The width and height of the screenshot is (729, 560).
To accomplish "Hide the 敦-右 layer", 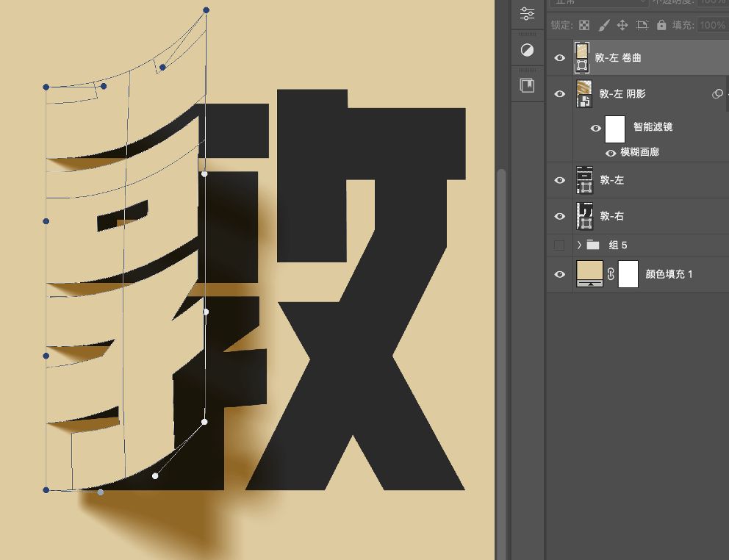I will (x=560, y=216).
